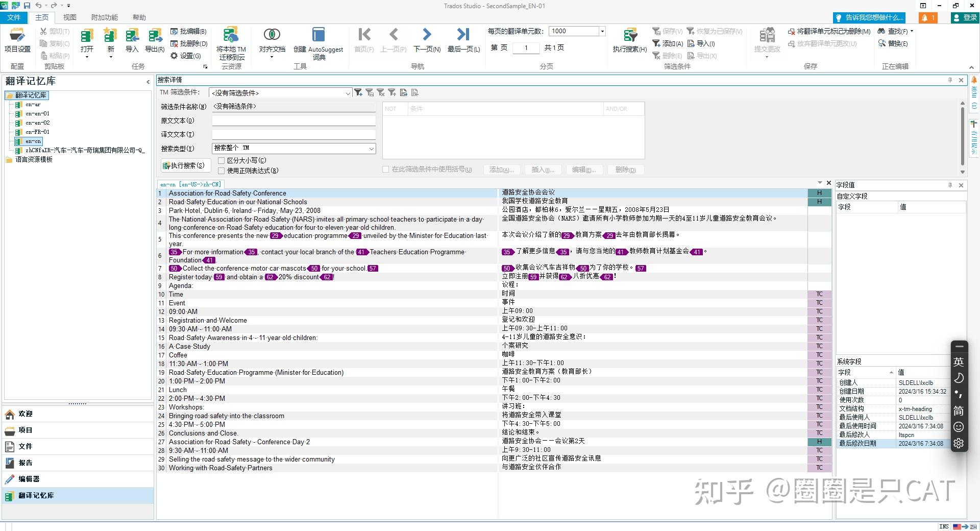Viewport: 980px width, 531px height.
Task: Click import-filter icon in TM 筛选条件 toolbar
Action: click(x=403, y=92)
